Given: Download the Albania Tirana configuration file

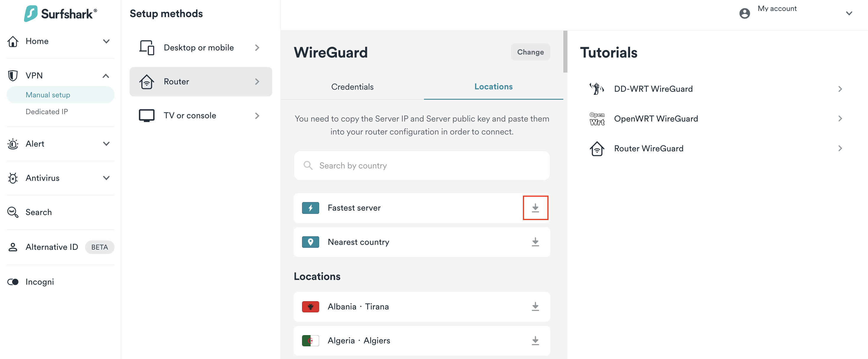Looking at the screenshot, I should tap(535, 306).
